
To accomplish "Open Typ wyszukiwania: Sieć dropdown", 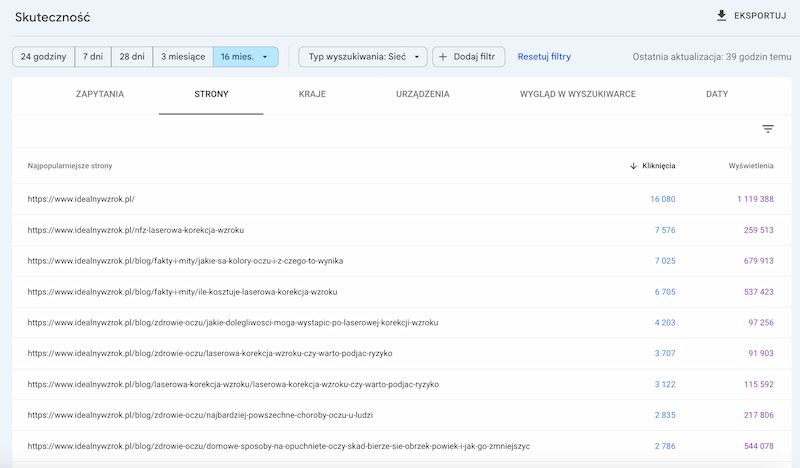I will coord(363,57).
